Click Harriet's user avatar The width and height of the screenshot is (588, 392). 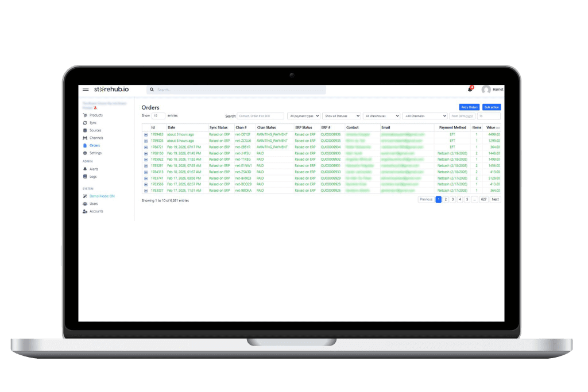click(486, 90)
